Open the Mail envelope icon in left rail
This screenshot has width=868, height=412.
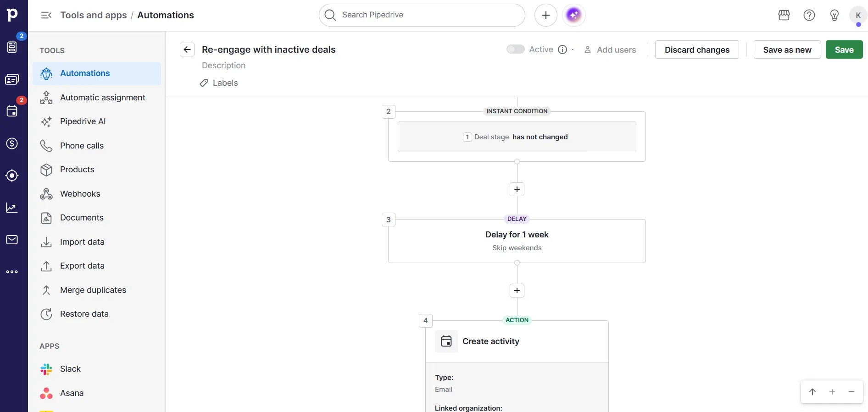tap(12, 240)
